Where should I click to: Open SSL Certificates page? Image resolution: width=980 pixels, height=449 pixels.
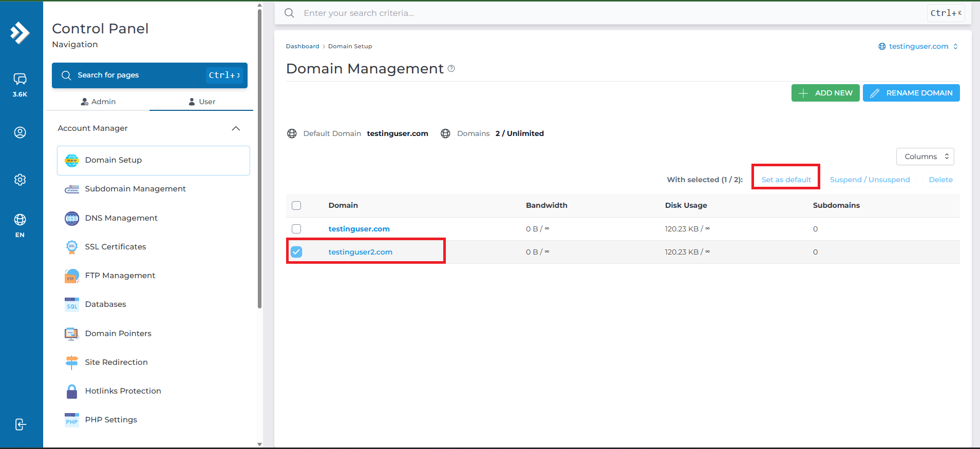click(154, 247)
